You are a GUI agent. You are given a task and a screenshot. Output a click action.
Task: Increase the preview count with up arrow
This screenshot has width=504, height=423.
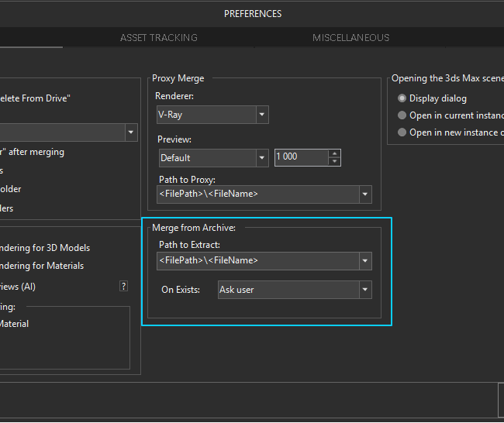[x=335, y=153]
